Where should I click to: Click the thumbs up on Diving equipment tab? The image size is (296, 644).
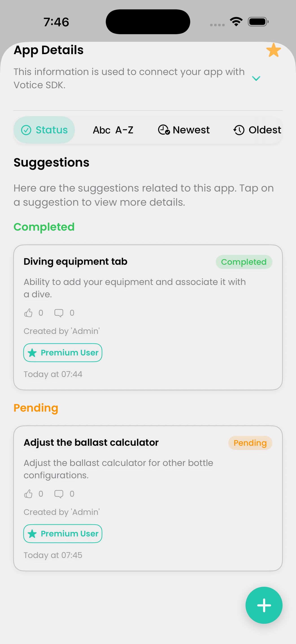[29, 313]
